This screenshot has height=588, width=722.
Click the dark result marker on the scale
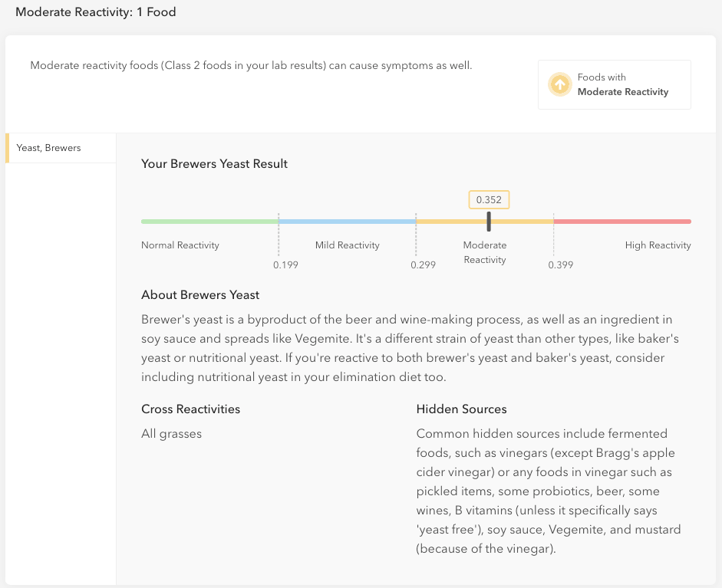(x=489, y=222)
